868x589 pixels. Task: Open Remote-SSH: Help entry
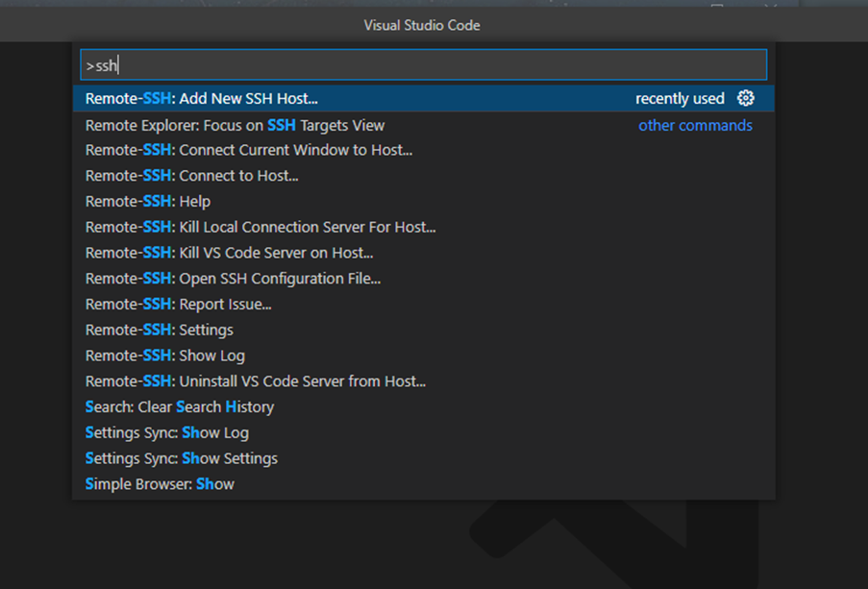click(x=424, y=202)
